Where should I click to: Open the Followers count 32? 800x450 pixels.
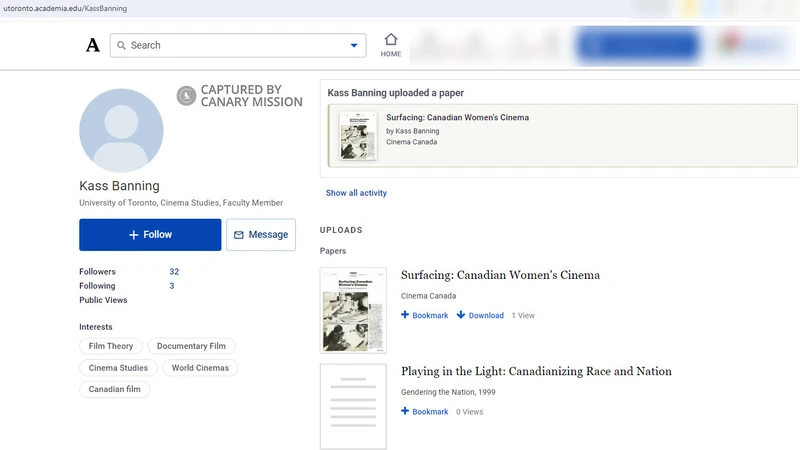tap(174, 272)
